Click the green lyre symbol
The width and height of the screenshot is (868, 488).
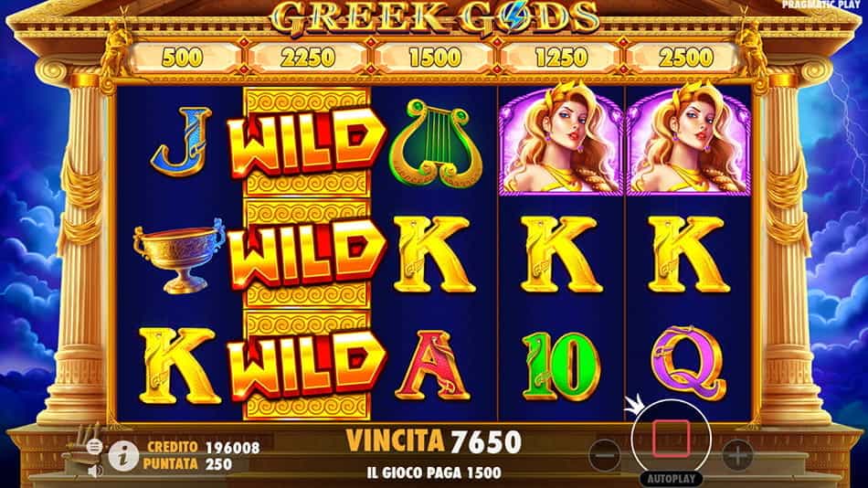pos(435,143)
